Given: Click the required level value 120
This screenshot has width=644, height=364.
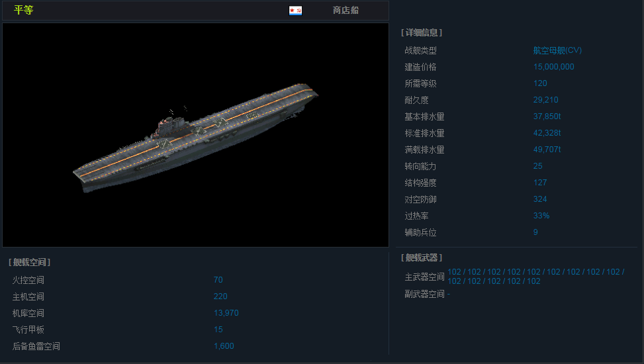Looking at the screenshot, I should coord(540,83).
